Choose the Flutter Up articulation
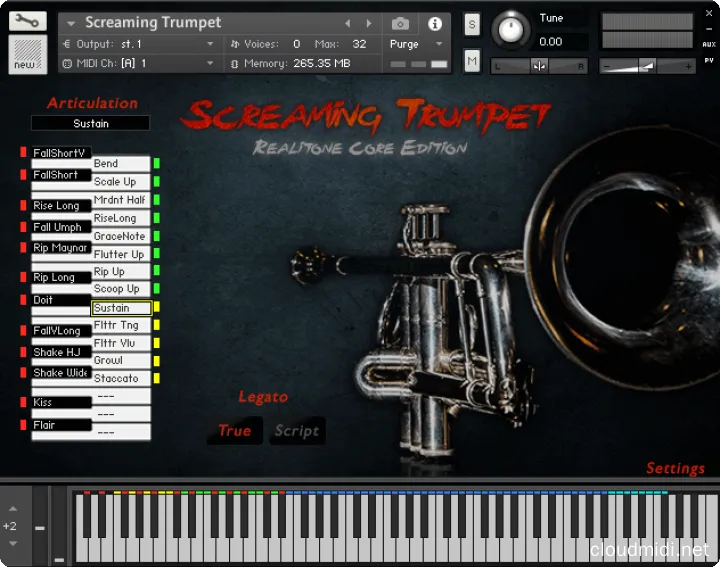The image size is (720, 567). (x=121, y=254)
